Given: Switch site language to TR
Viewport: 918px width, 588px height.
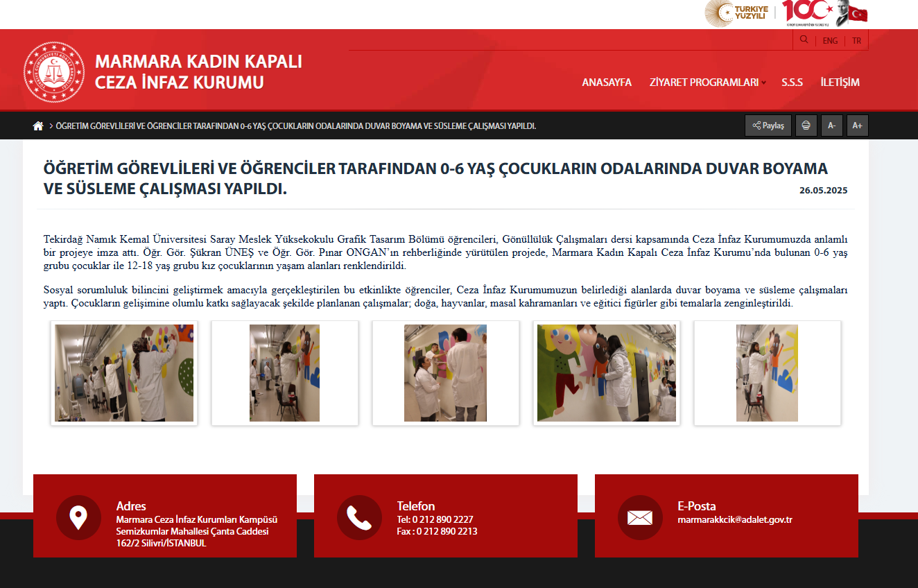Looking at the screenshot, I should click(x=856, y=41).
